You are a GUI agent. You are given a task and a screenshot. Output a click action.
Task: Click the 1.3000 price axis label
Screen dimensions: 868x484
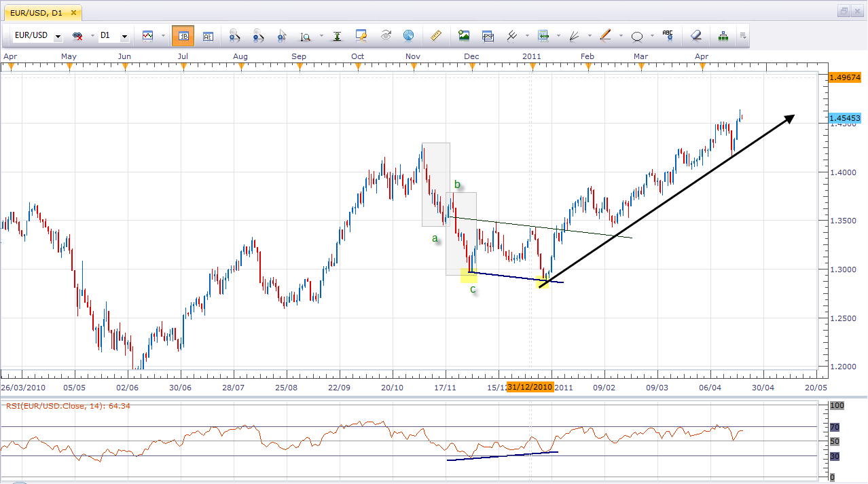pyautogui.click(x=843, y=269)
